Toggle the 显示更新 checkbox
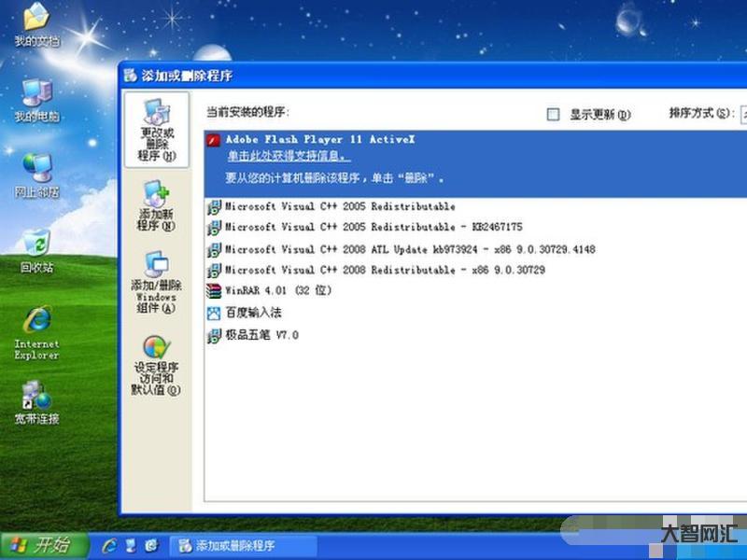The image size is (747, 560). click(x=553, y=114)
